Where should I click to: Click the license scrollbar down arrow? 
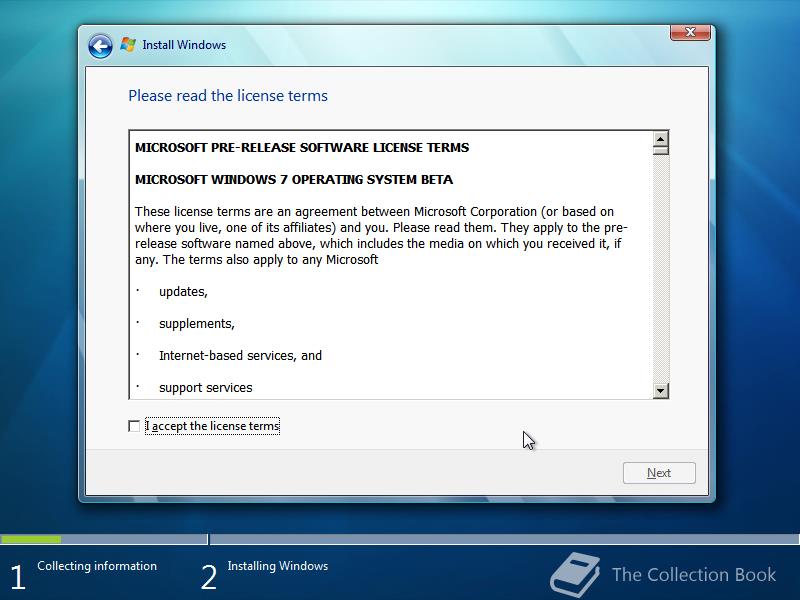[x=661, y=391]
